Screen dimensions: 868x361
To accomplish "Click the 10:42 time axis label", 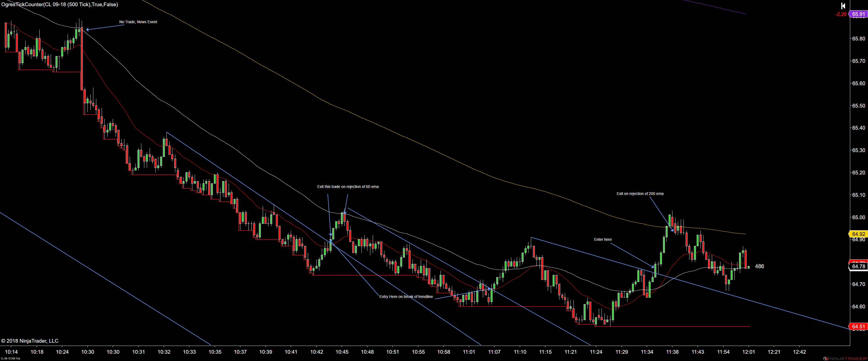I will coord(317,352).
